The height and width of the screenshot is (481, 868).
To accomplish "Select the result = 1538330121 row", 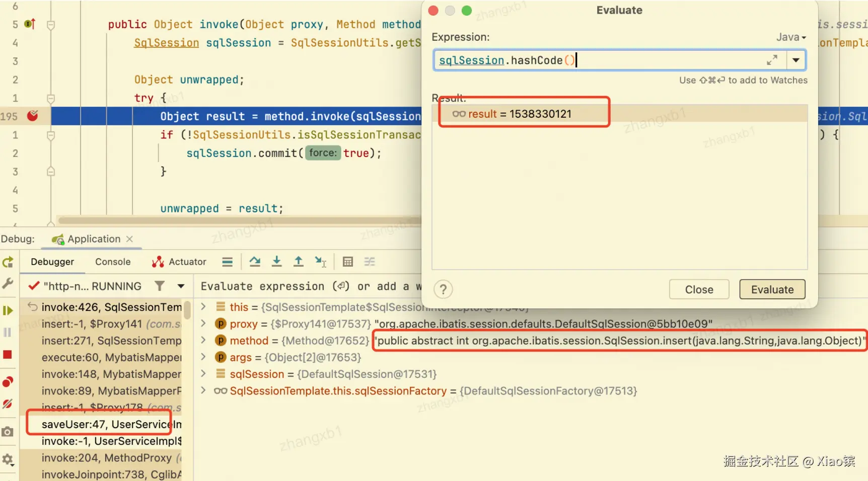I will (x=619, y=114).
